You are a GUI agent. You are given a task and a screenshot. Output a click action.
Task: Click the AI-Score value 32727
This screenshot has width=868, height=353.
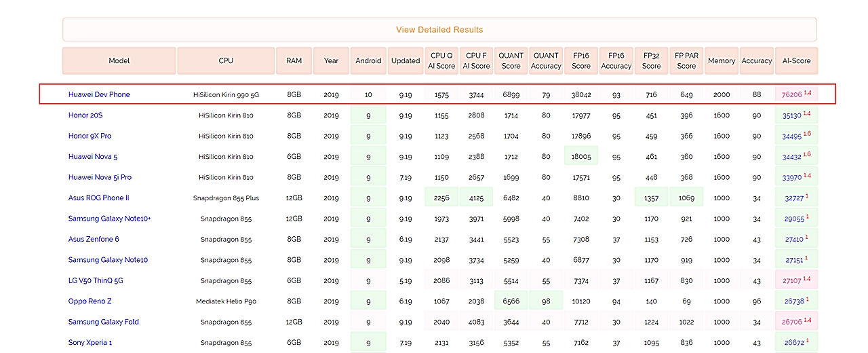794,199
